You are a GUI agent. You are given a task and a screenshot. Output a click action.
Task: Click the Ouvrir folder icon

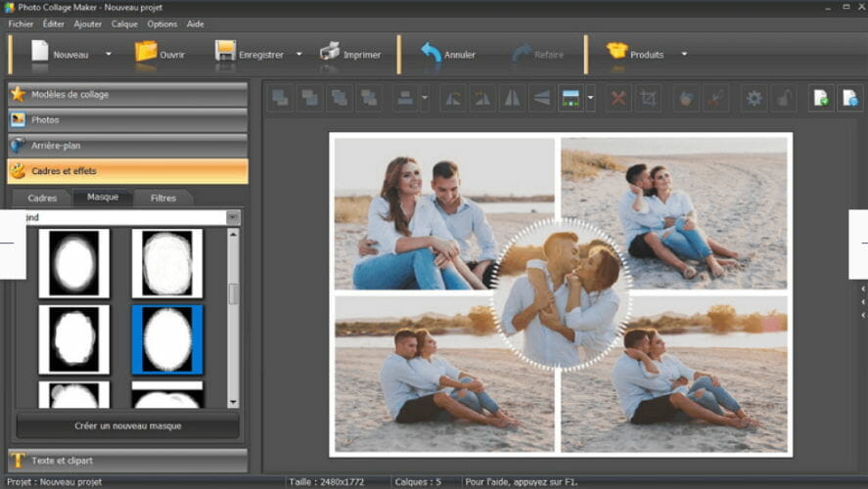coord(146,53)
